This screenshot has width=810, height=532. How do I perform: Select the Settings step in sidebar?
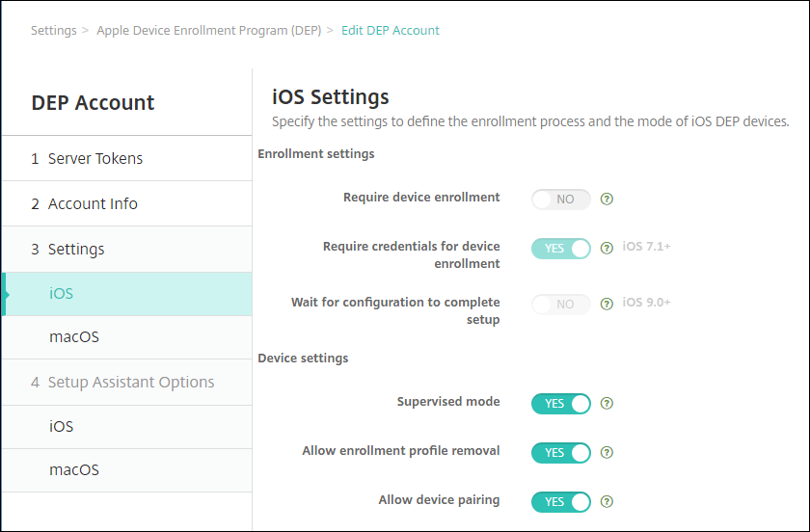pos(75,249)
